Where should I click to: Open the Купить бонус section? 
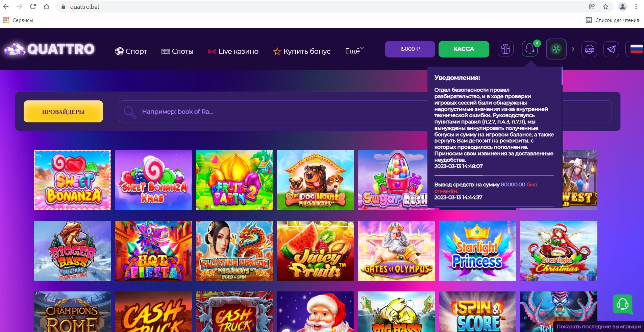[x=302, y=51]
